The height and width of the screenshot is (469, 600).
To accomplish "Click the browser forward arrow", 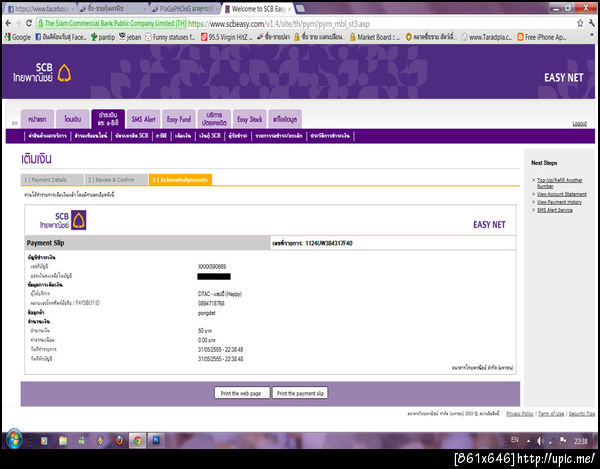I will click(x=18, y=23).
